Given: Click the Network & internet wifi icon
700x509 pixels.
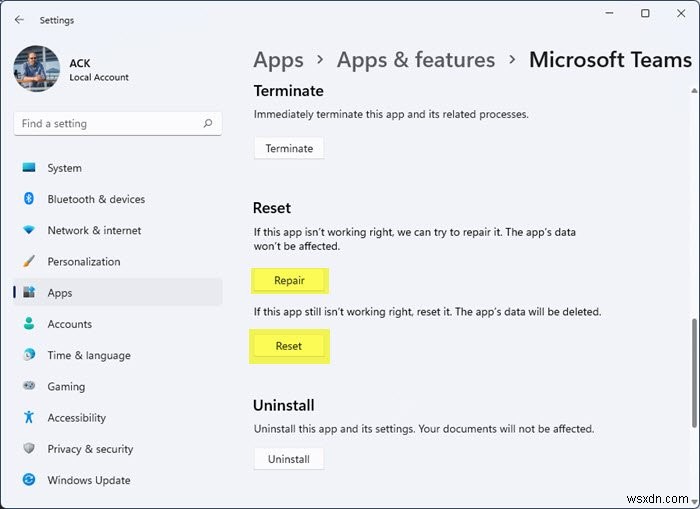Looking at the screenshot, I should coord(29,230).
